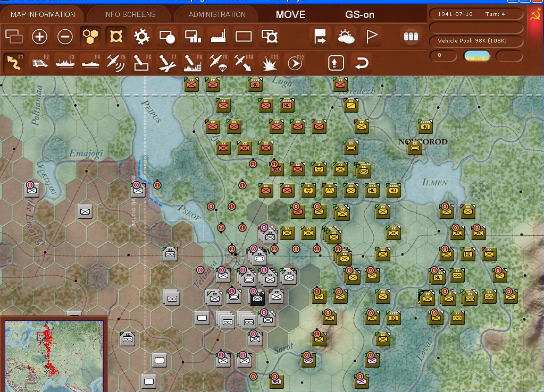The image size is (544, 392).
Task: Click the Turn: 4 indicator
Action: [495, 14]
